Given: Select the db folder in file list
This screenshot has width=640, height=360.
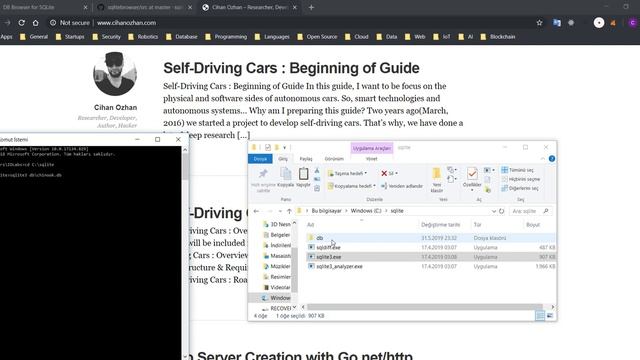Looking at the screenshot, I should coord(431,238).
